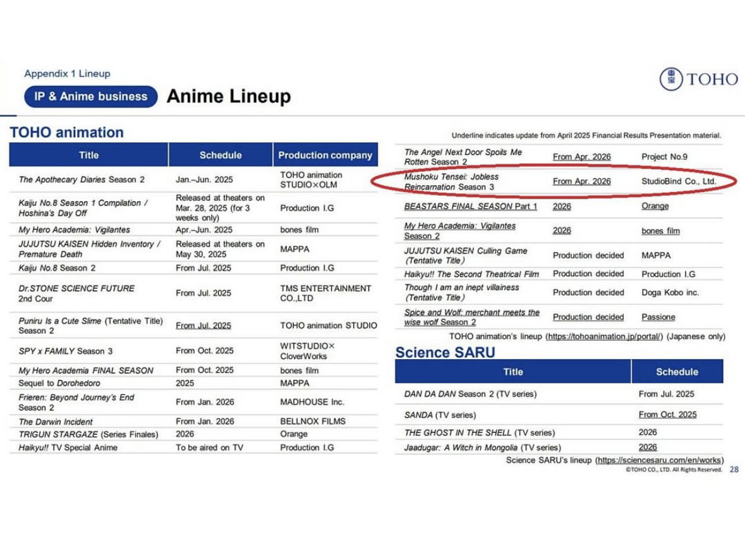The height and width of the screenshot is (560, 745).
Task: Select 'WITSTUDIO× CloverWorks' cell
Action: point(307,351)
